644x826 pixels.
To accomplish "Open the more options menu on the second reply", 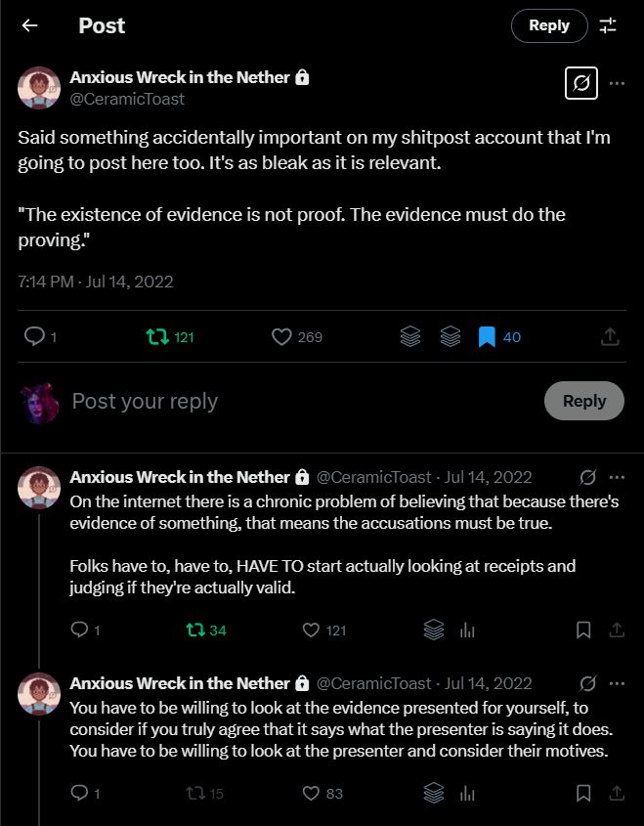I will click(x=617, y=683).
